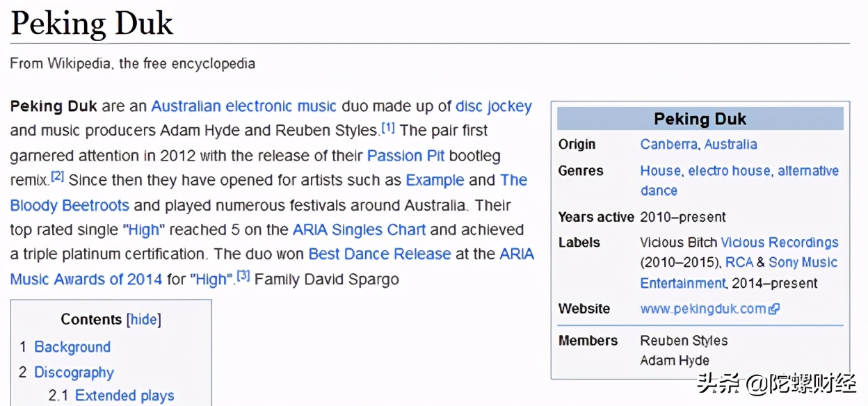
Task: Hide the Contents table
Action: 144,319
